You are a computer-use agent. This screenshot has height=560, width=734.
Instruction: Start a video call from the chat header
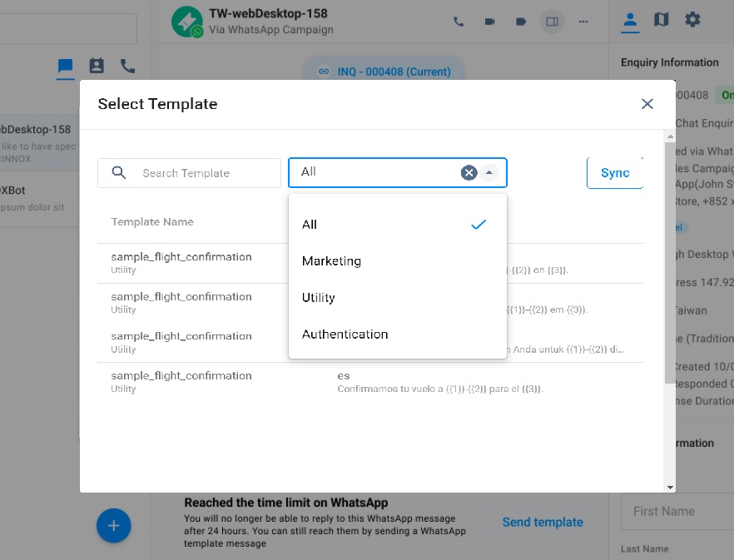point(489,22)
